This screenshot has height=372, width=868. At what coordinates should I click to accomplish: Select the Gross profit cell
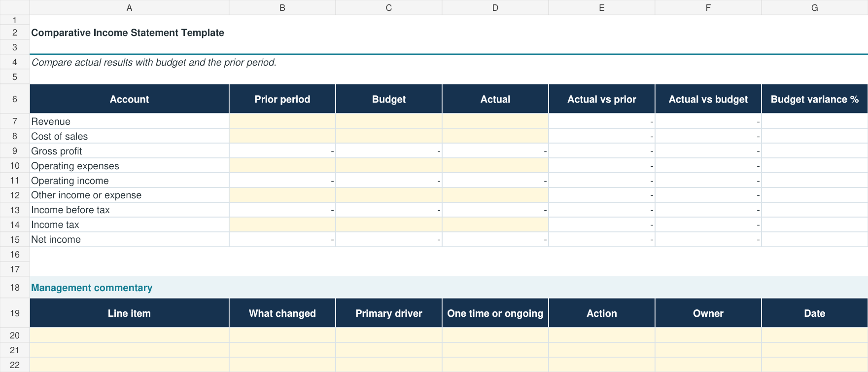coord(129,151)
